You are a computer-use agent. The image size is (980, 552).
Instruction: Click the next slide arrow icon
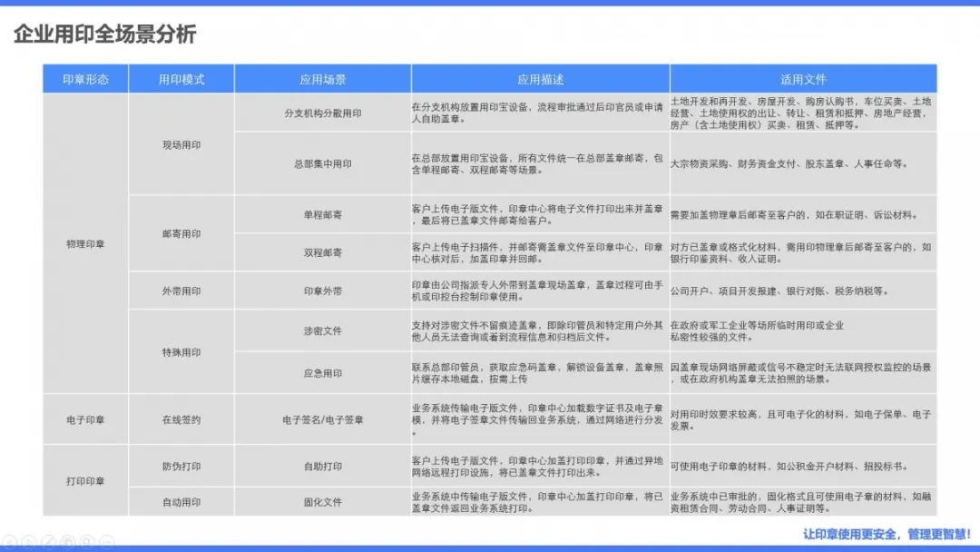click(x=29, y=542)
